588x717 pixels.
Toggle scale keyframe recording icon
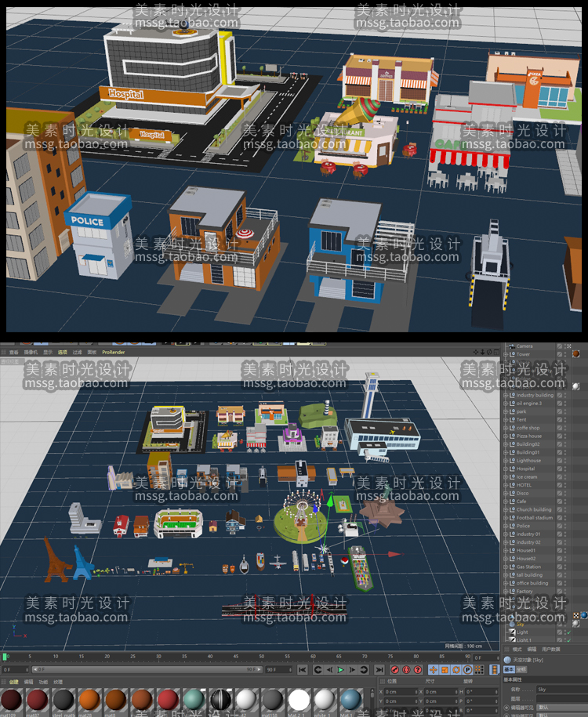tap(445, 669)
